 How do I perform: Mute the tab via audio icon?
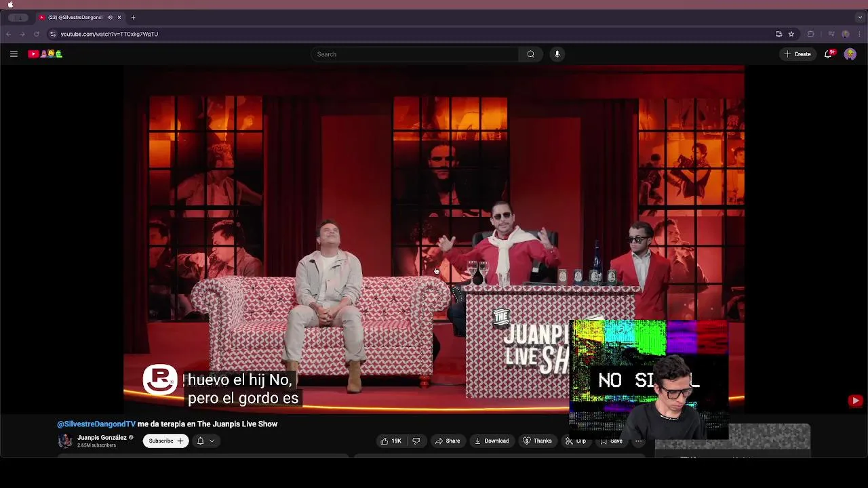110,17
